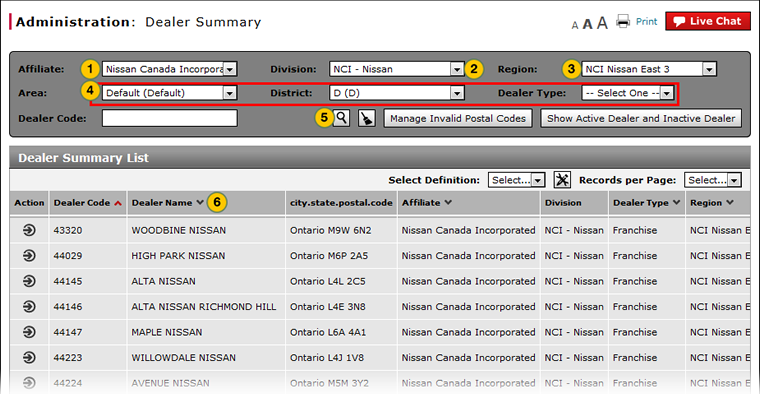The image size is (760, 394).
Task: Open action arrow for AVENUE NISSAN
Action: point(29,383)
